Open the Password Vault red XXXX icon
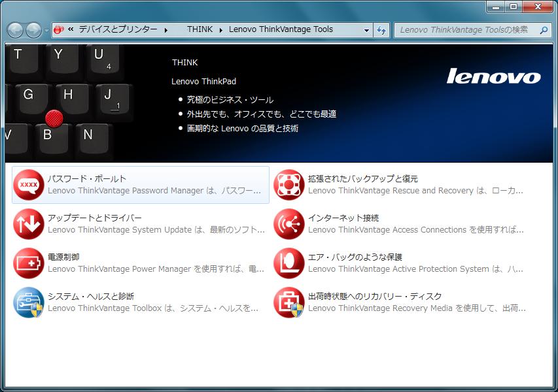558x392 pixels. point(29,185)
